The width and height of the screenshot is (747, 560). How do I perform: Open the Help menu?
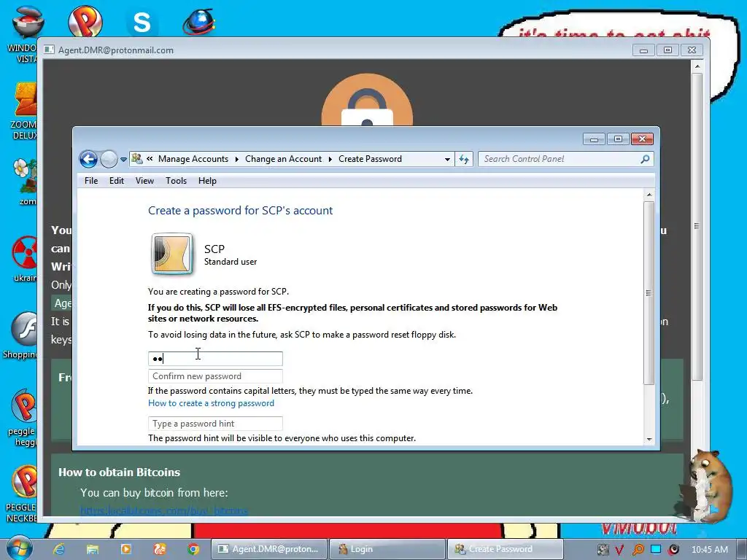pos(207,181)
